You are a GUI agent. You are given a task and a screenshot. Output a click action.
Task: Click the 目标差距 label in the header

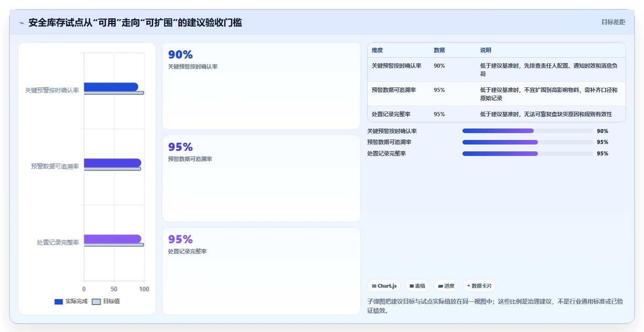(613, 22)
